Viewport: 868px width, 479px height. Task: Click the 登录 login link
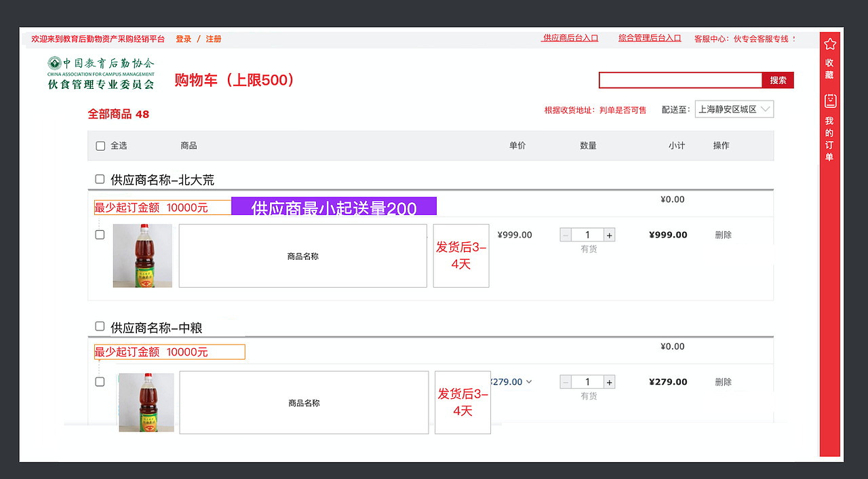click(183, 39)
